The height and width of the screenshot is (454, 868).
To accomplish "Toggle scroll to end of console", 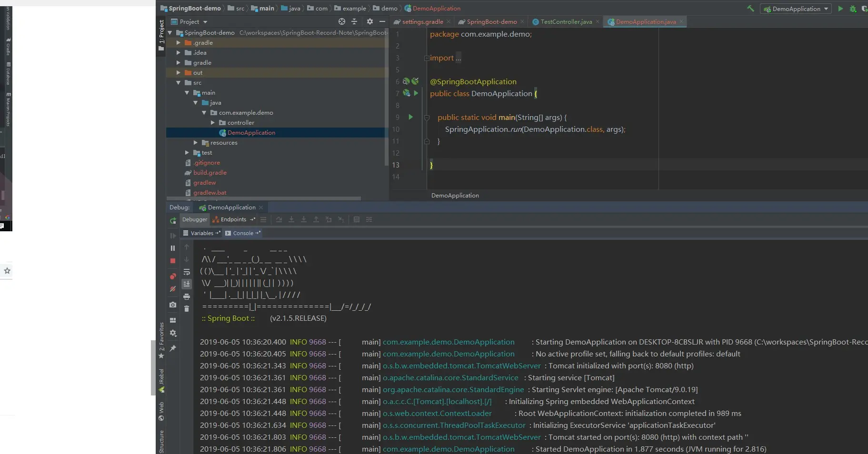I will pos(187,284).
